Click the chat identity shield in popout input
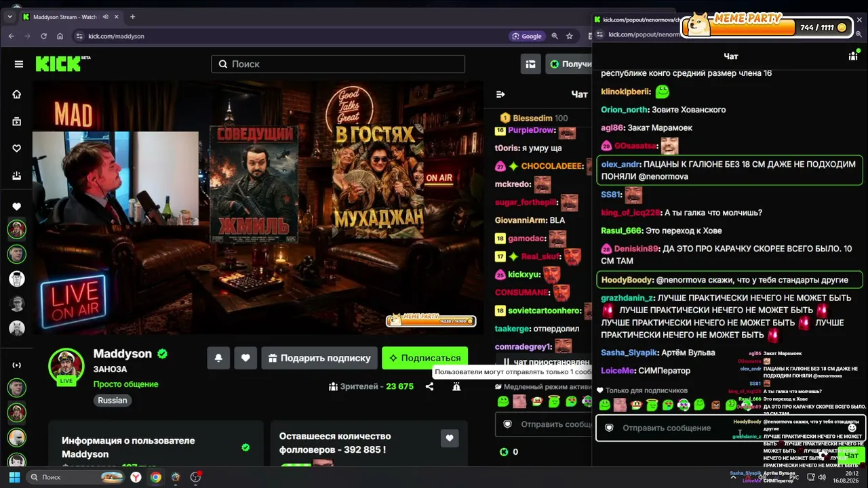The width and height of the screenshot is (868, 488). click(609, 428)
